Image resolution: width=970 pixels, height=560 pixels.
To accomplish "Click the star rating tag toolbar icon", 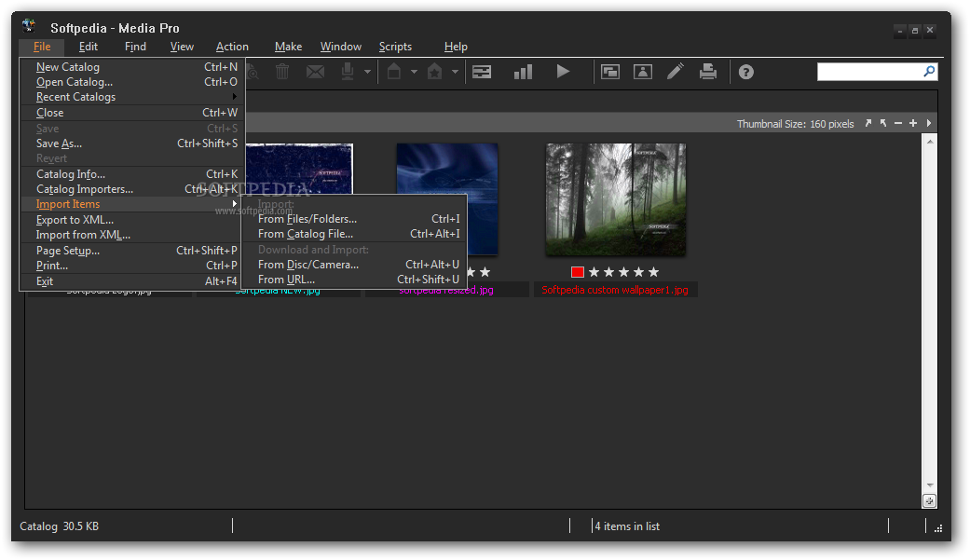I will pyautogui.click(x=435, y=72).
